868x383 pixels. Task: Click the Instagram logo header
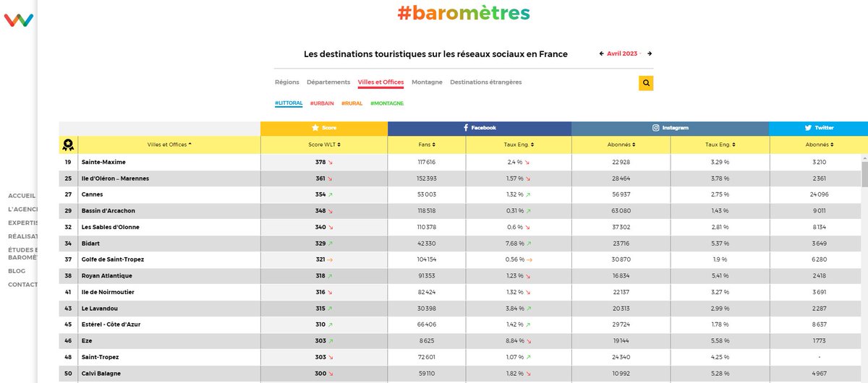(670, 128)
